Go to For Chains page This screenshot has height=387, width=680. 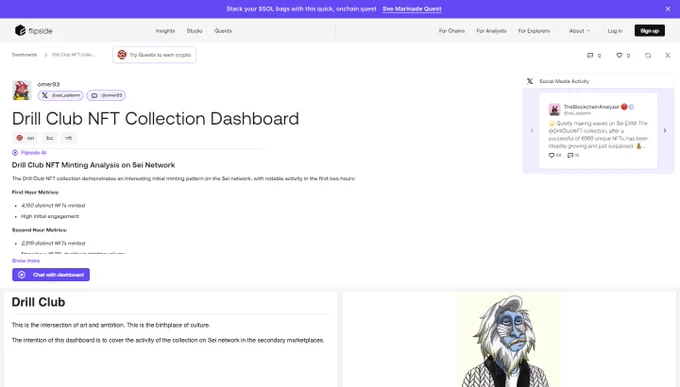click(451, 31)
